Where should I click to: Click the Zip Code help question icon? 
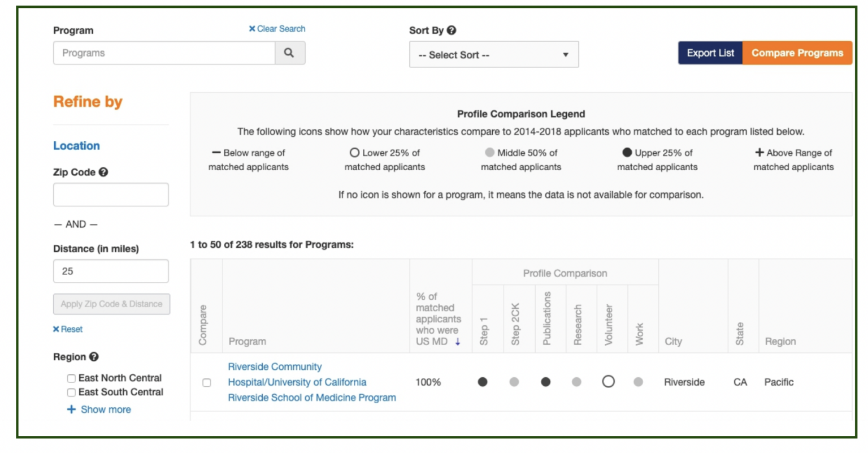(x=103, y=172)
